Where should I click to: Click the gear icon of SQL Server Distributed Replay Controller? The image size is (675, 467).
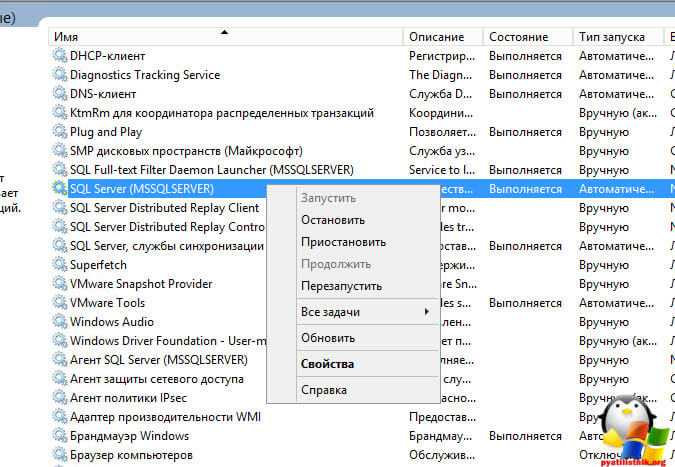click(x=59, y=226)
